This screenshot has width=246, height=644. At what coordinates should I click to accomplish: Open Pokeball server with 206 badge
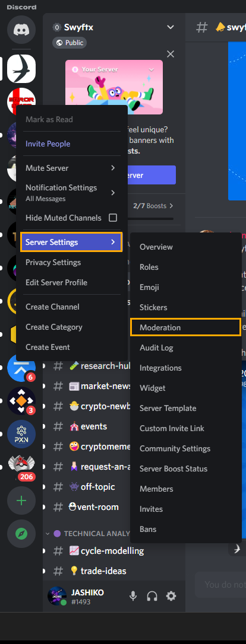21,467
